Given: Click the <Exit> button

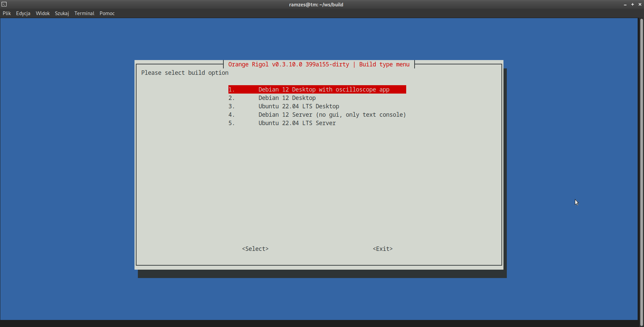Looking at the screenshot, I should [x=383, y=249].
